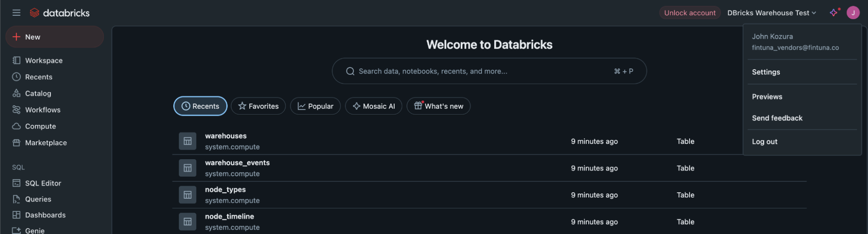Viewport: 868px width, 234px height.
Task: Click the New button
Action: tap(55, 37)
